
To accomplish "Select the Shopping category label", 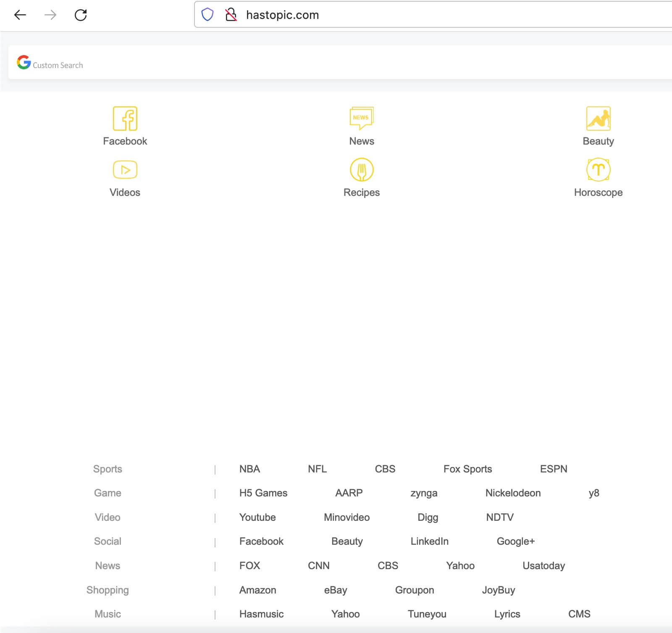I will click(x=108, y=590).
